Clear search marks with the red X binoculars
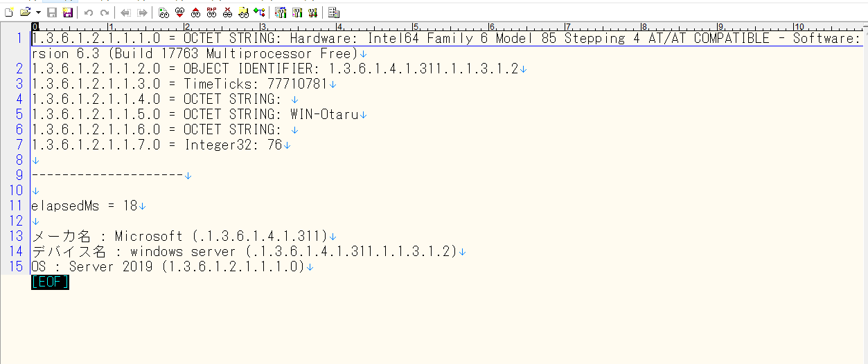This screenshot has width=868, height=364. click(227, 12)
